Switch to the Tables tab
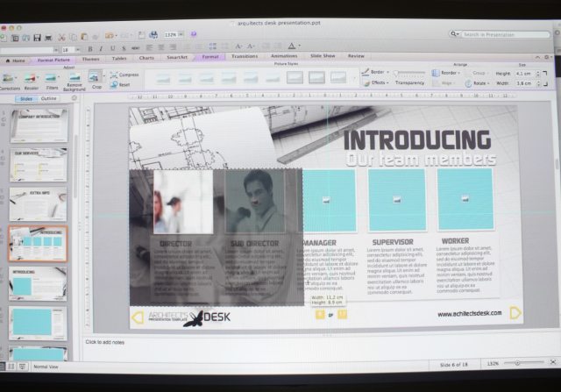The width and height of the screenshot is (561, 392). (119, 59)
